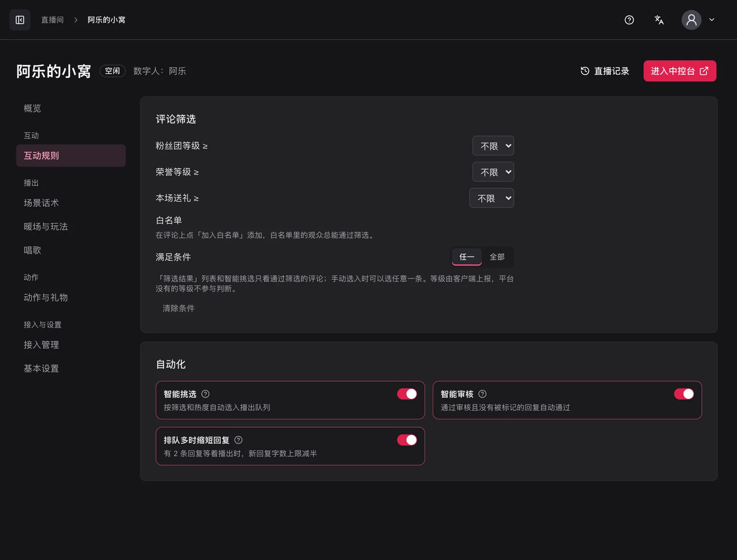Turn off the 智能挑选 switch
Image resolution: width=737 pixels, height=560 pixels.
pos(407,394)
